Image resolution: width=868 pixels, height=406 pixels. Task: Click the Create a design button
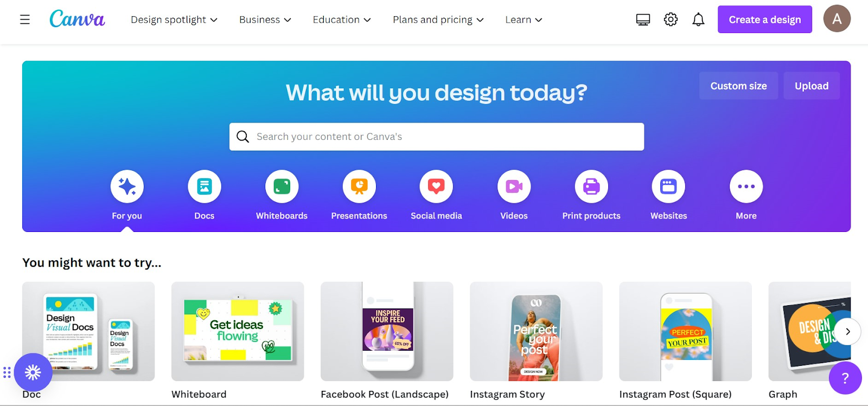coord(764,20)
